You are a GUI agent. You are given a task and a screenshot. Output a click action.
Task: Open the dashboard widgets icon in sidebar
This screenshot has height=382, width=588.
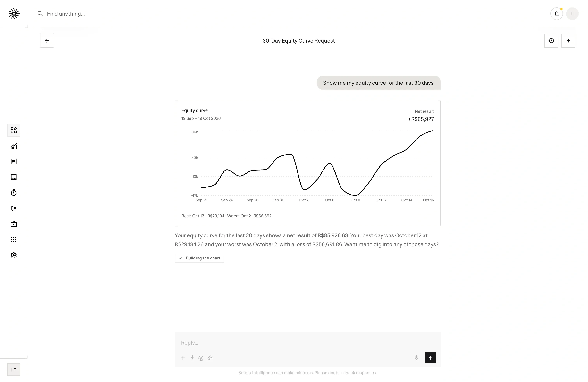pyautogui.click(x=14, y=130)
